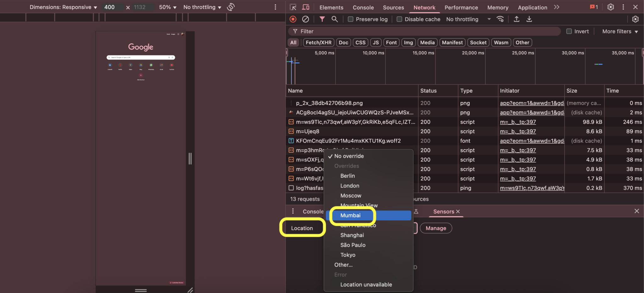Check the Disable cache option
The image size is (644, 293).
tap(399, 19)
